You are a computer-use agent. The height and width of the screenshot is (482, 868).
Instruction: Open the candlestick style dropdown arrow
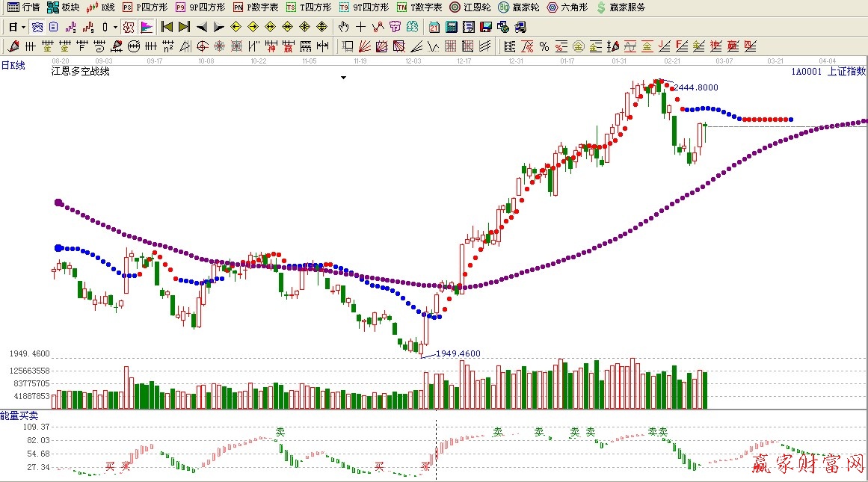114,27
